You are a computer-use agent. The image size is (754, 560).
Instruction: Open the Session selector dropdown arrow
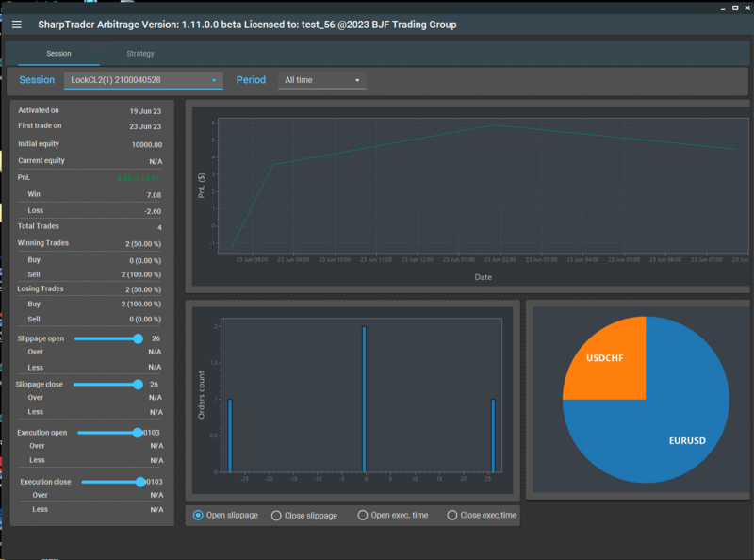(212, 80)
